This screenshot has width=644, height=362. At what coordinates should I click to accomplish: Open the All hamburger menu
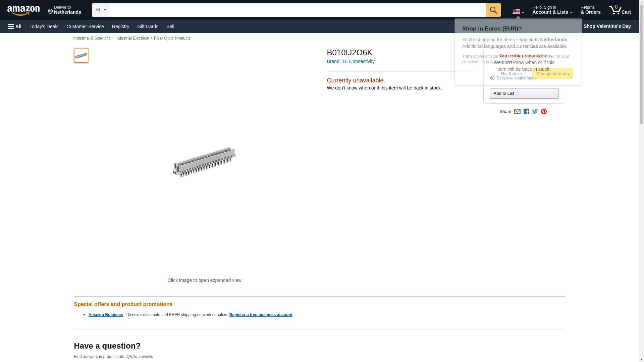point(15,26)
